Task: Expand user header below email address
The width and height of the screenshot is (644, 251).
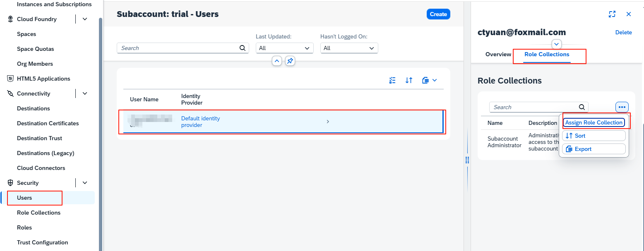Action: [557, 44]
